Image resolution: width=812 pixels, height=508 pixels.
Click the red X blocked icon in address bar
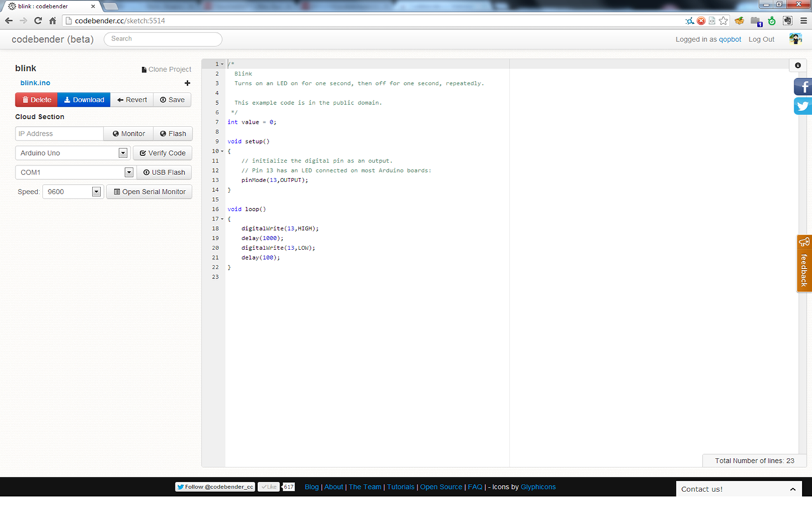click(701, 21)
